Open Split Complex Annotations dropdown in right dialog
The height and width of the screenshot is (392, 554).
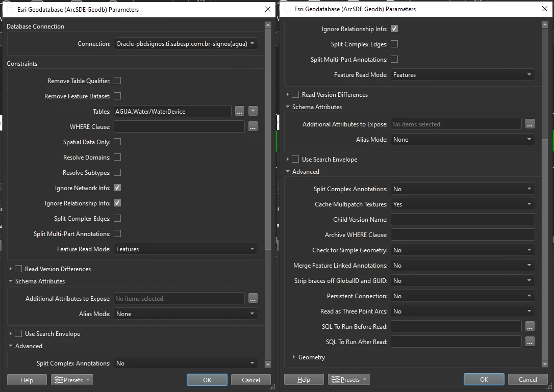pyautogui.click(x=463, y=189)
